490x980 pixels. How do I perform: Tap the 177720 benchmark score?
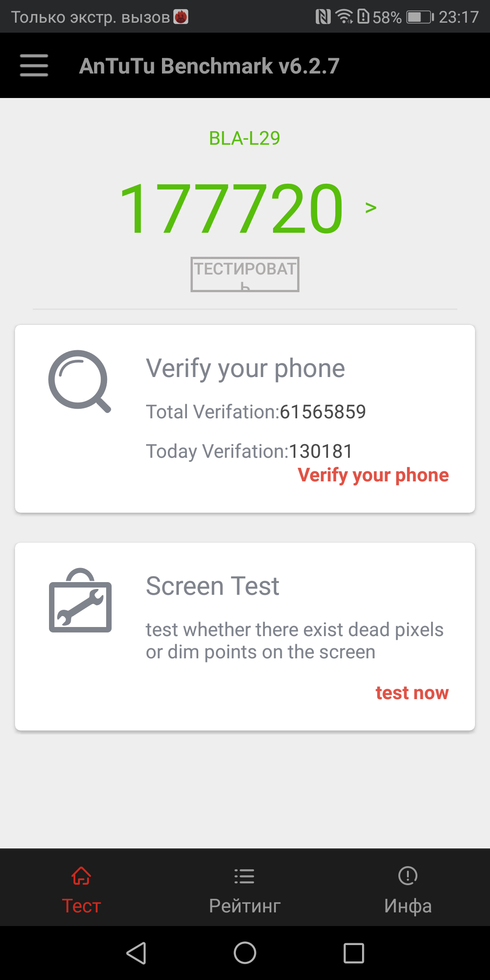231,208
